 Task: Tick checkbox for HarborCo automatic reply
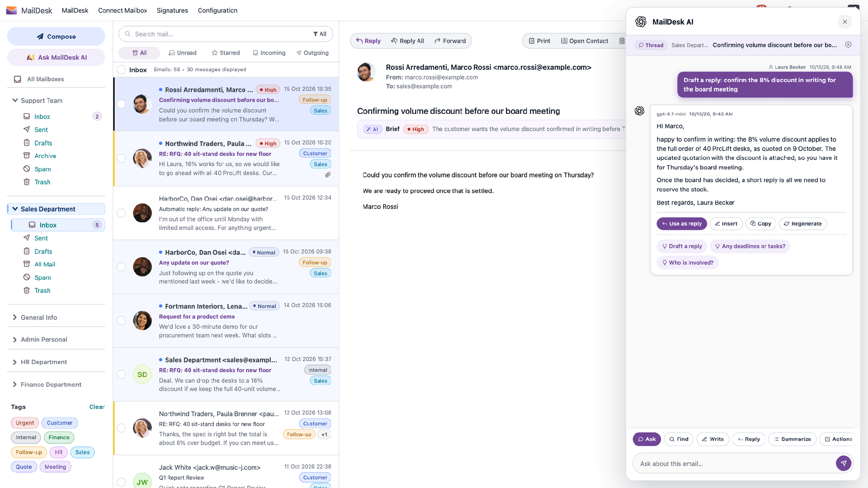[x=121, y=213]
